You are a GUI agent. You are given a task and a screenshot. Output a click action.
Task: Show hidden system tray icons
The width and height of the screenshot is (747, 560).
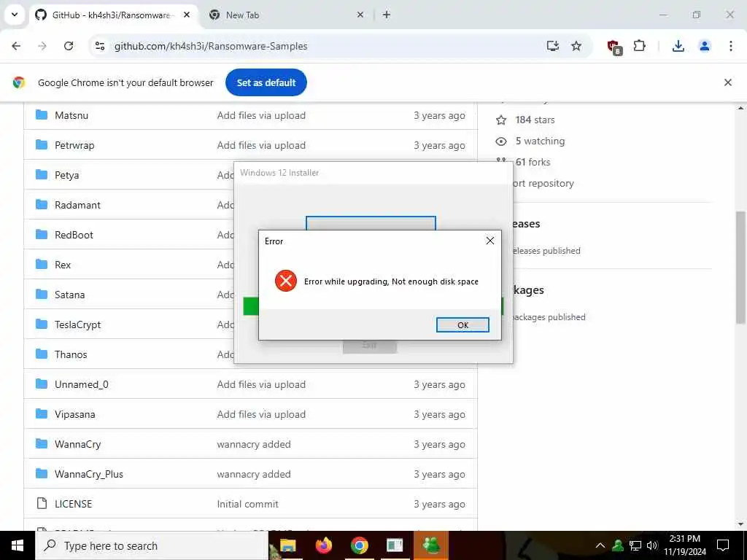pos(600,545)
